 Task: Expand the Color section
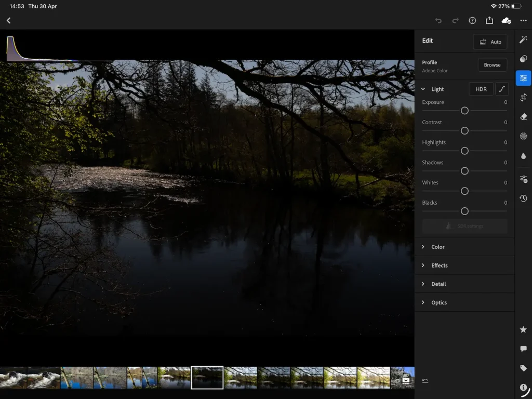pos(438,247)
